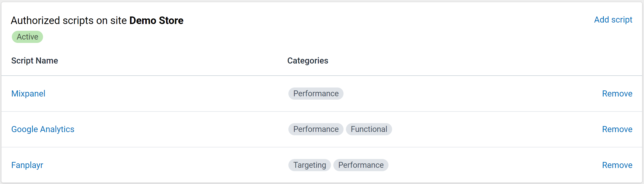
Task: Open the Mixpanel script details
Action: [28, 94]
